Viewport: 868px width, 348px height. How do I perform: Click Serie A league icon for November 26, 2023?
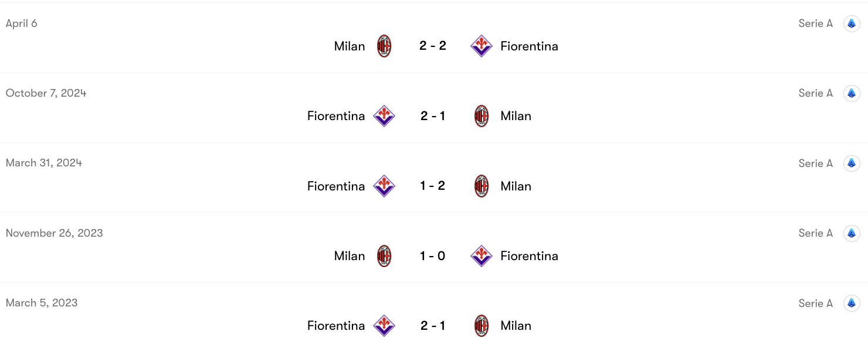[852, 234]
